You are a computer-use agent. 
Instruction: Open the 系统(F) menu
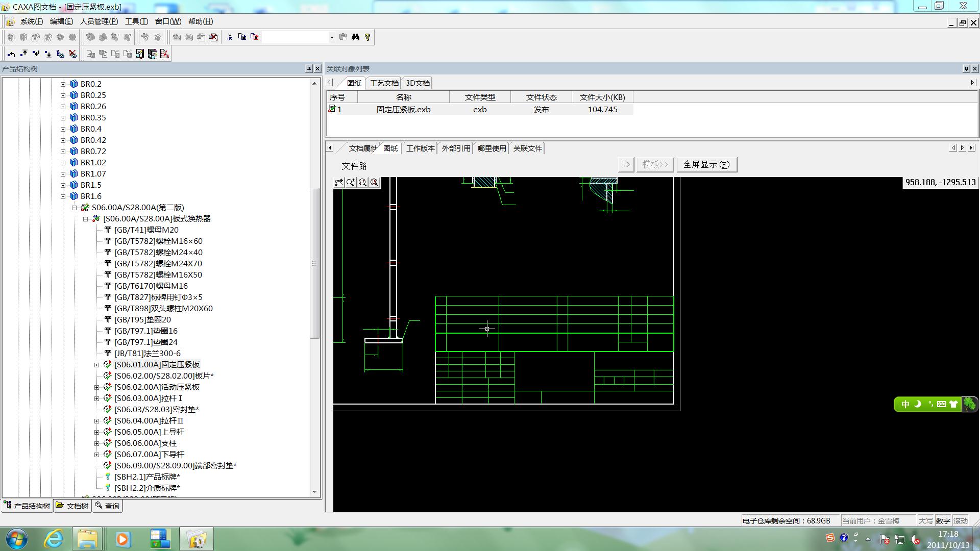coord(32,21)
